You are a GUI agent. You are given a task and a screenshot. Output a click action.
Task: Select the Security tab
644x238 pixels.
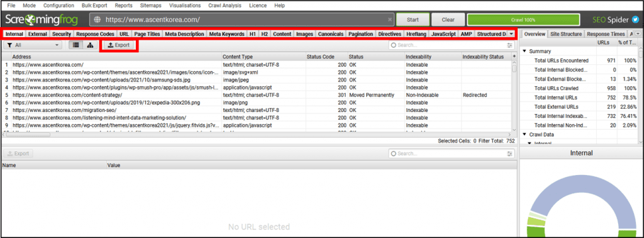(62, 34)
